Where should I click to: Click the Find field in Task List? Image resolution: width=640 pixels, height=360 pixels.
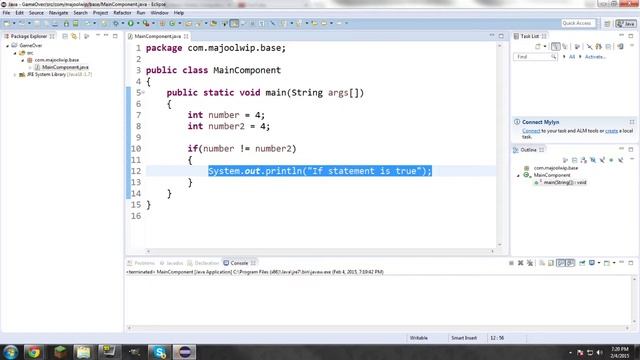coord(535,57)
